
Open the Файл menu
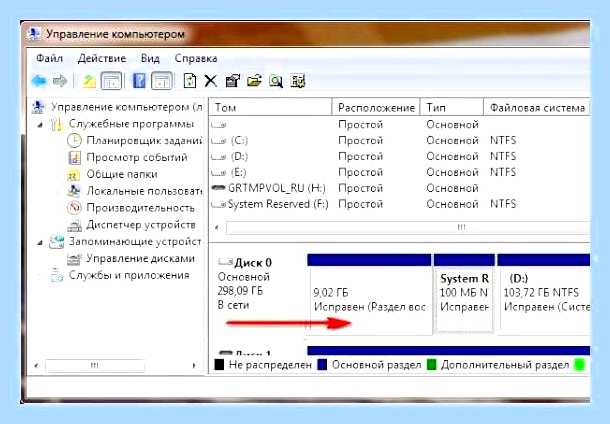click(x=49, y=58)
